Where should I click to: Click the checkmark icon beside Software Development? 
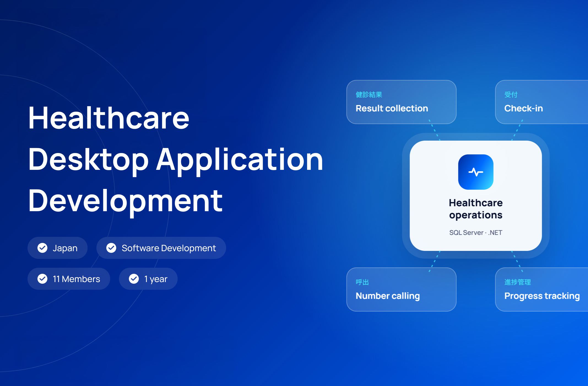(x=111, y=248)
